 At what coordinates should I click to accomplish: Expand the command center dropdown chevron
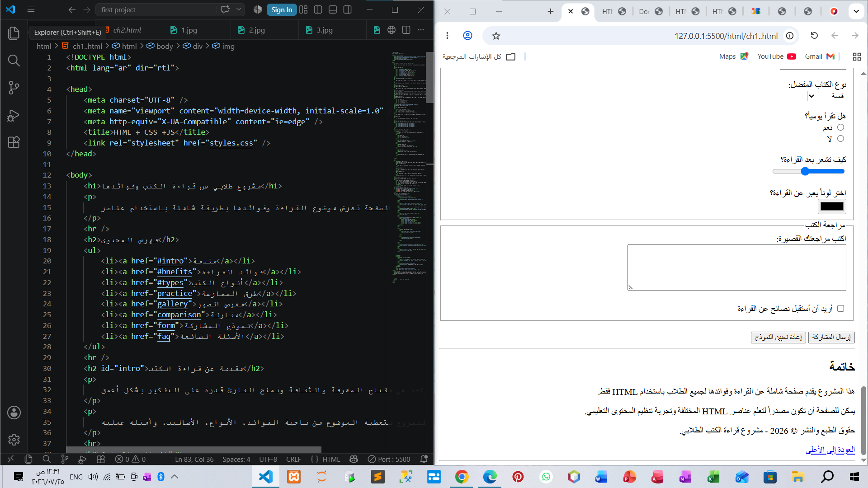pyautogui.click(x=239, y=9)
